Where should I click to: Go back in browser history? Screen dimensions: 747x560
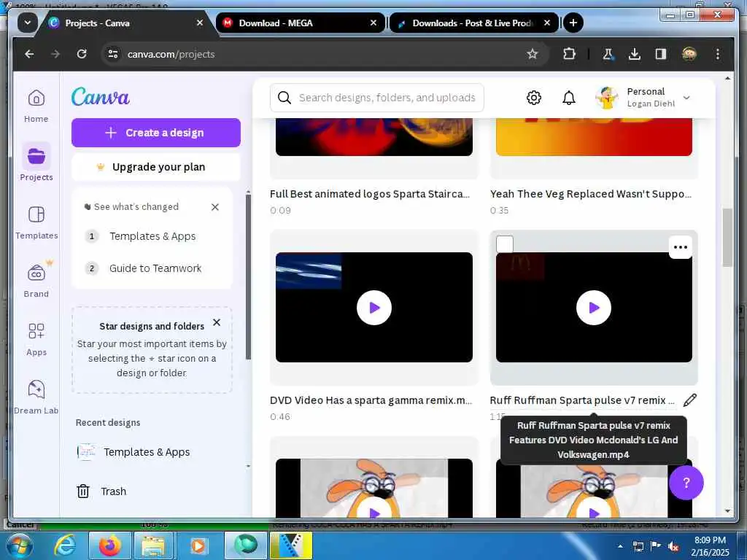(x=29, y=54)
